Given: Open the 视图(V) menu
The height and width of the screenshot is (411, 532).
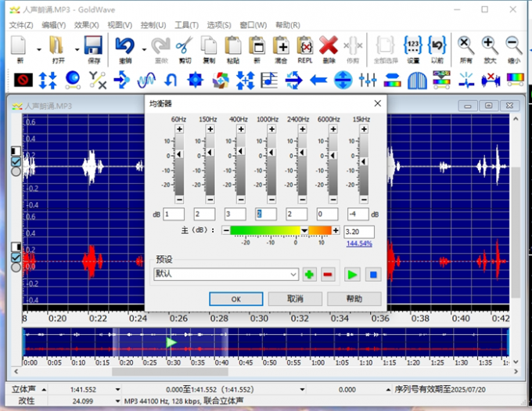Looking at the screenshot, I should [120, 25].
